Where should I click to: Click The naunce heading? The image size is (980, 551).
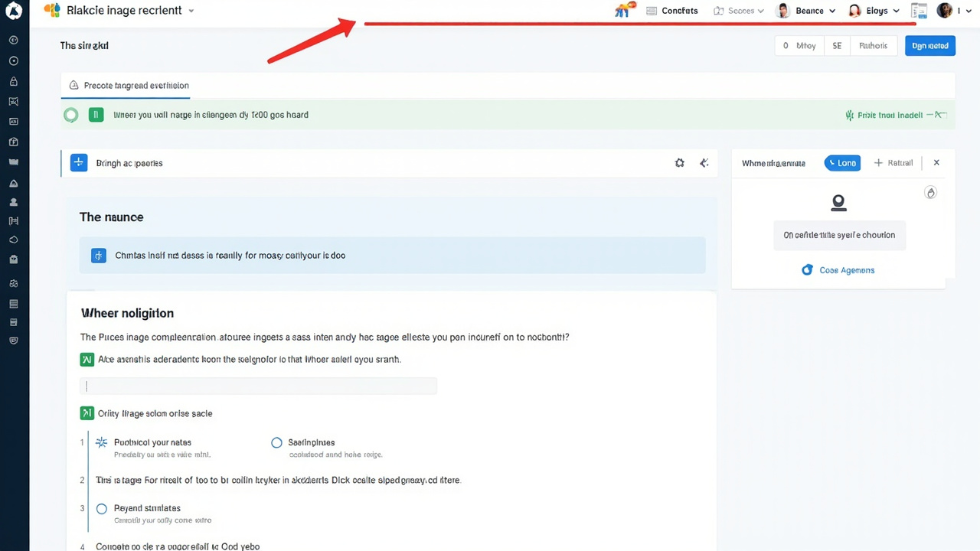(112, 217)
